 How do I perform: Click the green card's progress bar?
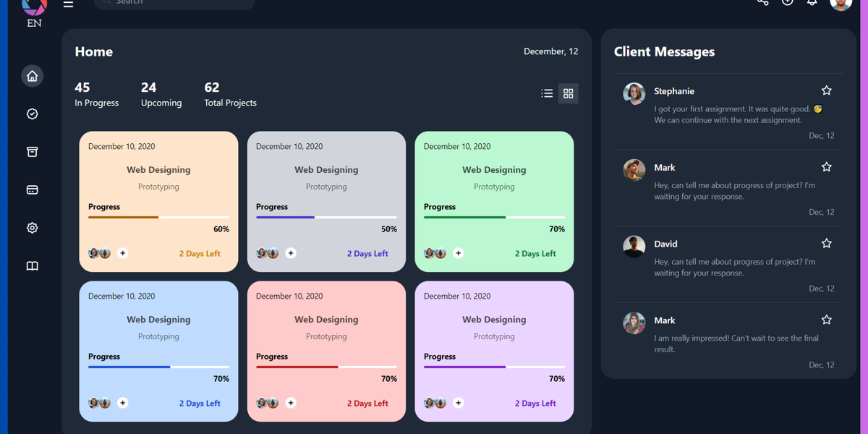pyautogui.click(x=494, y=216)
